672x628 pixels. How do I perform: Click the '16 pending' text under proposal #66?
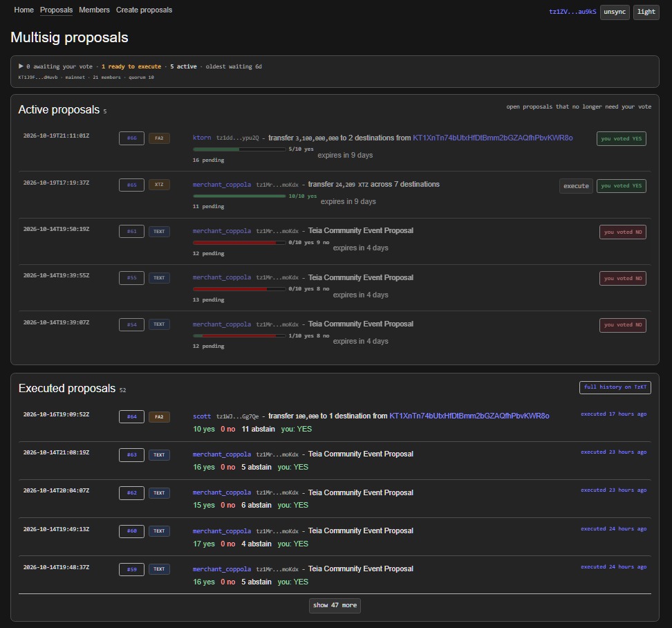(208, 160)
